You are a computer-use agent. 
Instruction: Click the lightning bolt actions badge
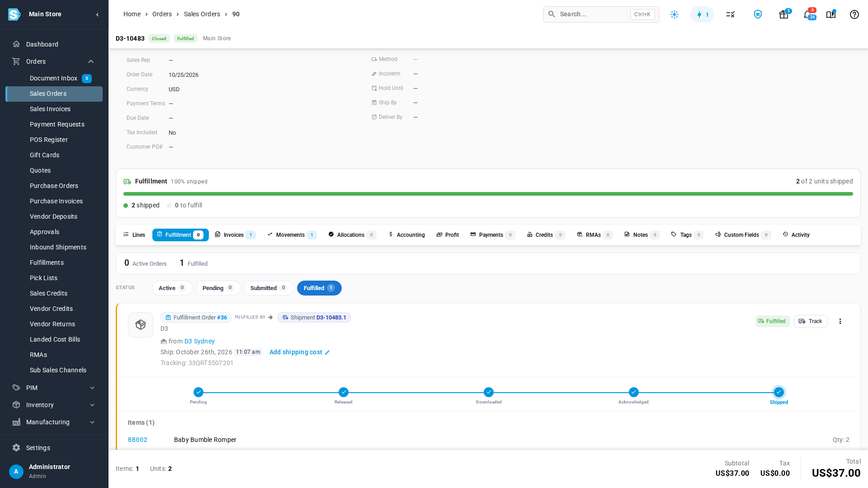pos(702,14)
